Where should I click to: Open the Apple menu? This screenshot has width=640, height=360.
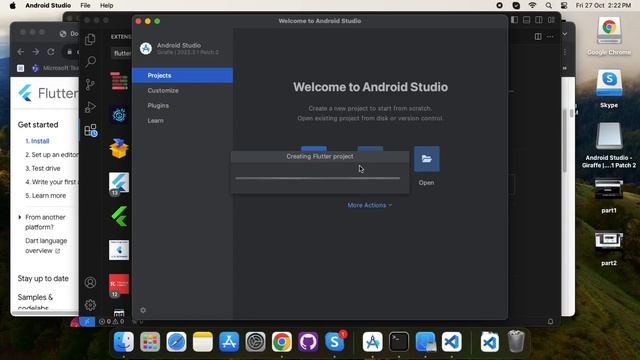click(x=13, y=5)
